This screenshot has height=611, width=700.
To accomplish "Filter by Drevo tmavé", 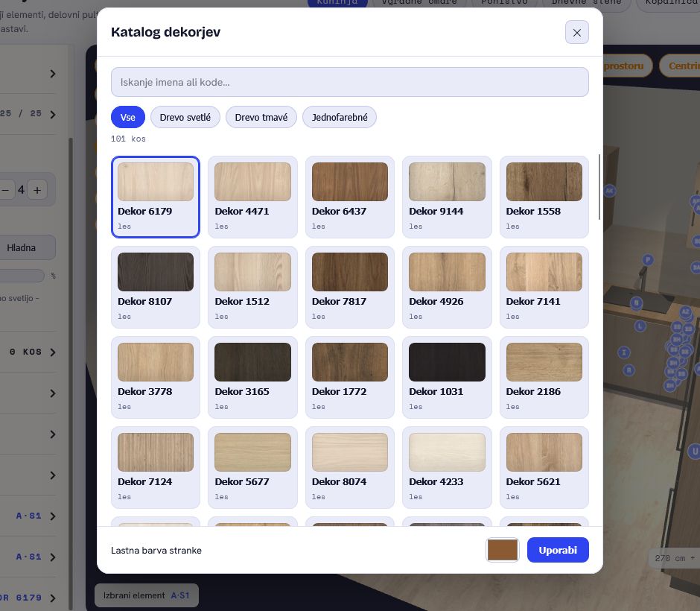I will click(x=261, y=117).
